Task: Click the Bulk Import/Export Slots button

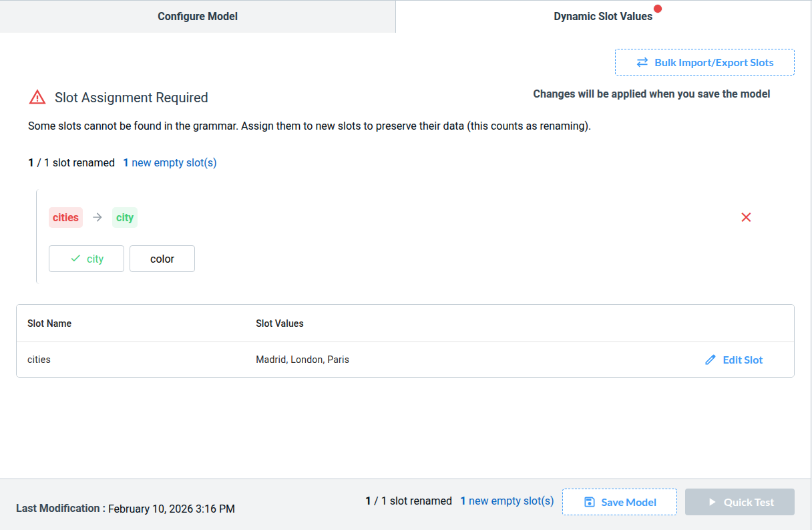Action: tap(704, 62)
